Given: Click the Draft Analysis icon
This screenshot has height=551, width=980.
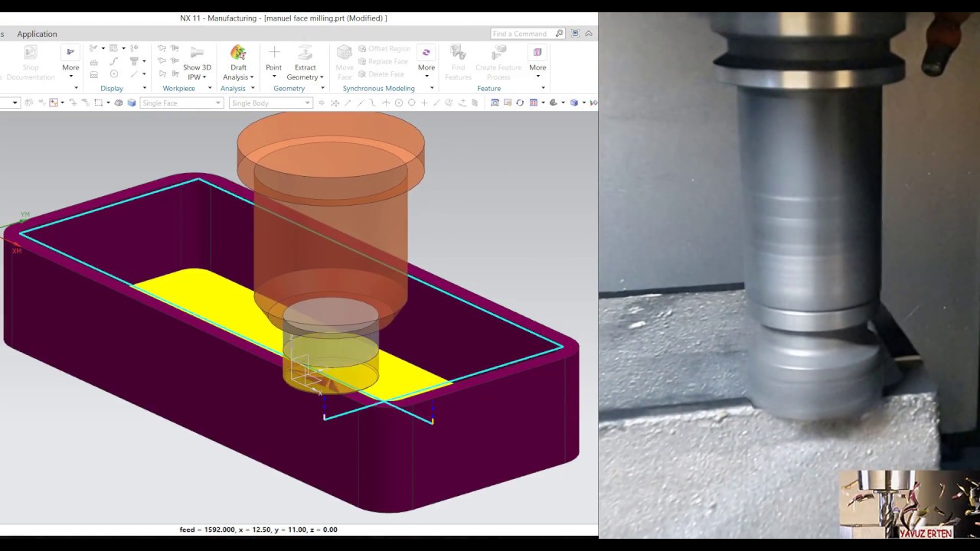Looking at the screenshot, I should click(x=238, y=52).
